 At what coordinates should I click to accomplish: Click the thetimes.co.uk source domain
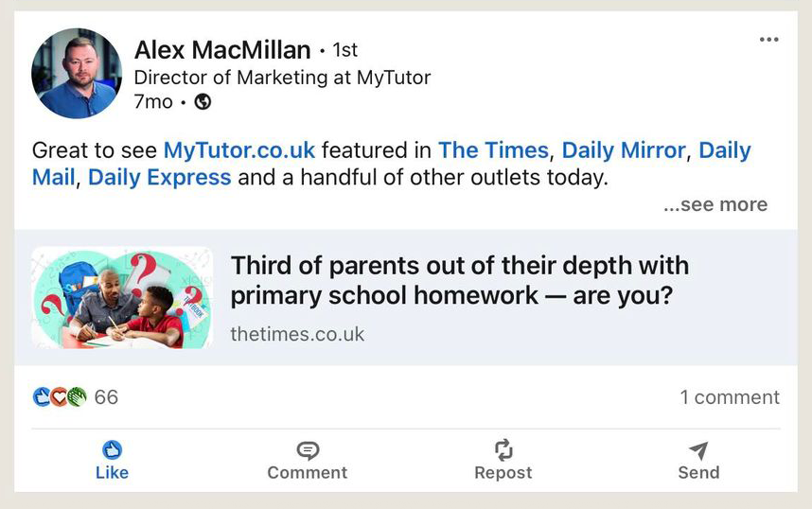click(x=297, y=334)
